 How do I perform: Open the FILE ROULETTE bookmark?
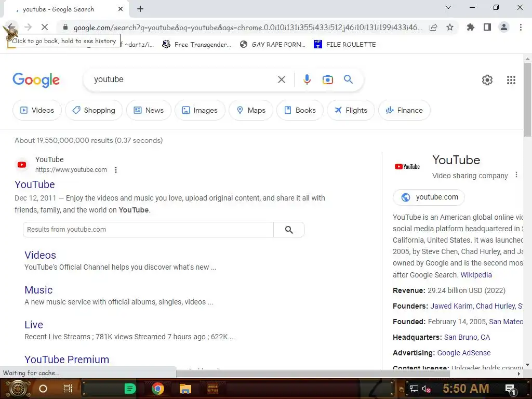click(345, 45)
